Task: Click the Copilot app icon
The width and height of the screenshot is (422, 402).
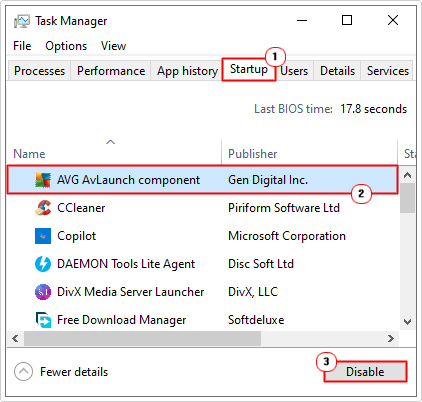Action: pos(43,236)
